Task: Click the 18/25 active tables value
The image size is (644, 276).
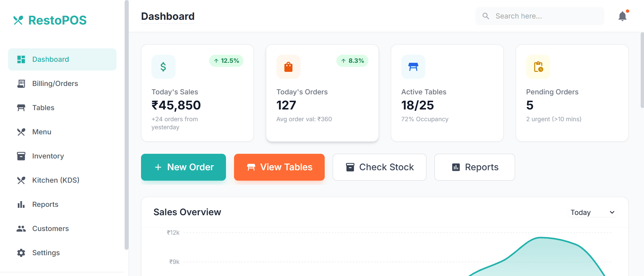Action: coord(417,105)
